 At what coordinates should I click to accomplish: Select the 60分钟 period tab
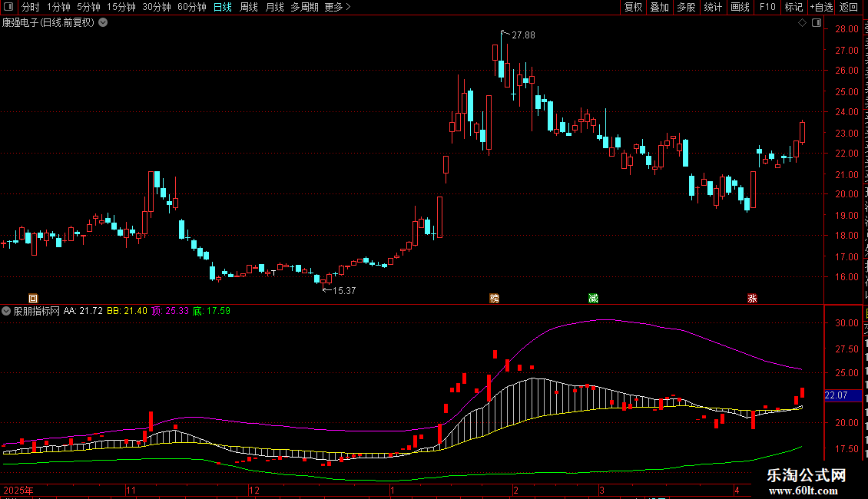pyautogui.click(x=192, y=7)
